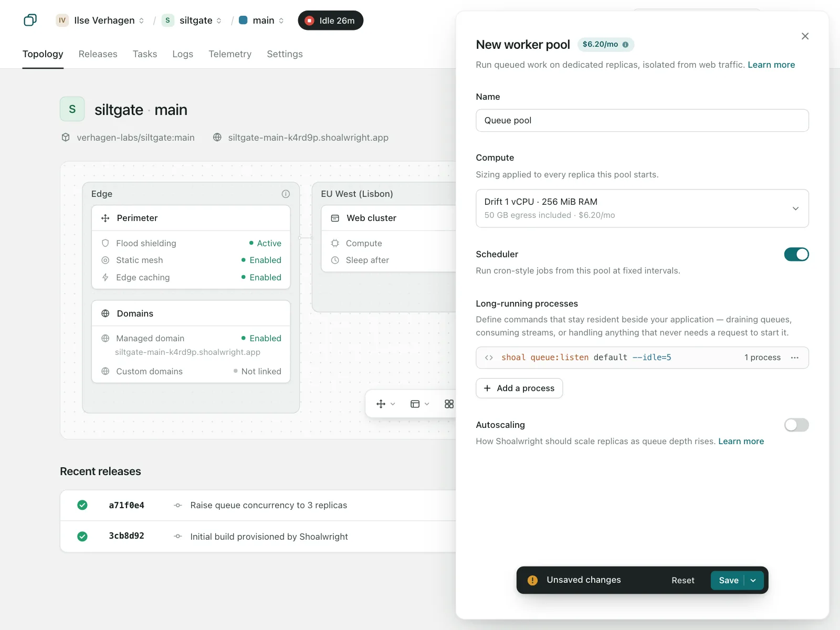840x630 pixels.
Task: Click the Static mesh icon
Action: coord(106,260)
